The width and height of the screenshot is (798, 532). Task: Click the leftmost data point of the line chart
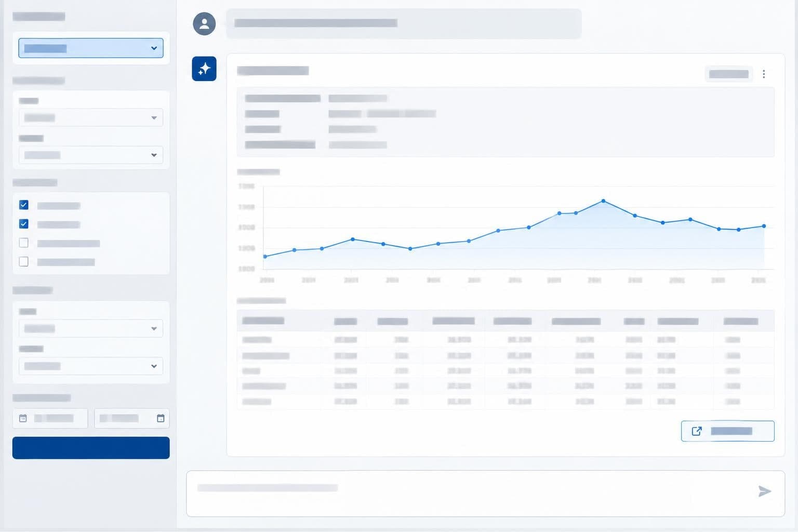(x=265, y=256)
